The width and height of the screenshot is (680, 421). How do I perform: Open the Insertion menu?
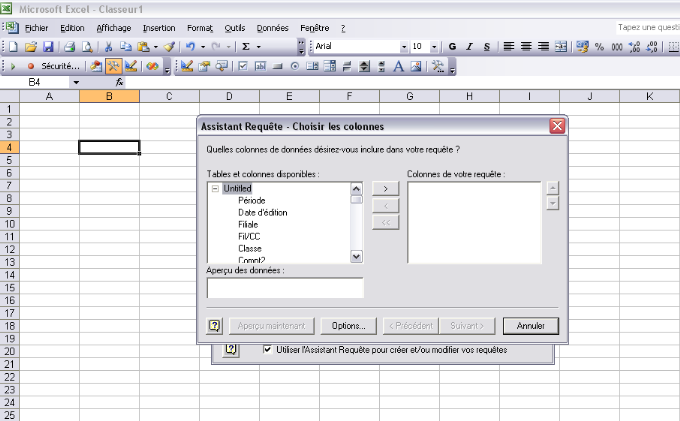(x=158, y=28)
